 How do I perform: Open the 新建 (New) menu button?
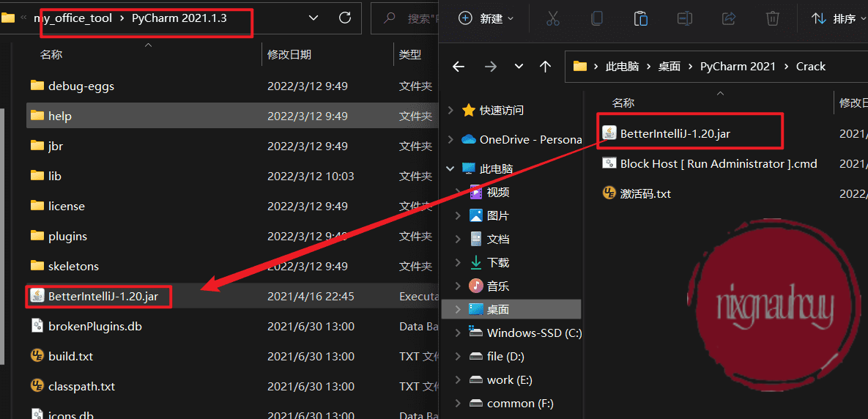pyautogui.click(x=486, y=18)
